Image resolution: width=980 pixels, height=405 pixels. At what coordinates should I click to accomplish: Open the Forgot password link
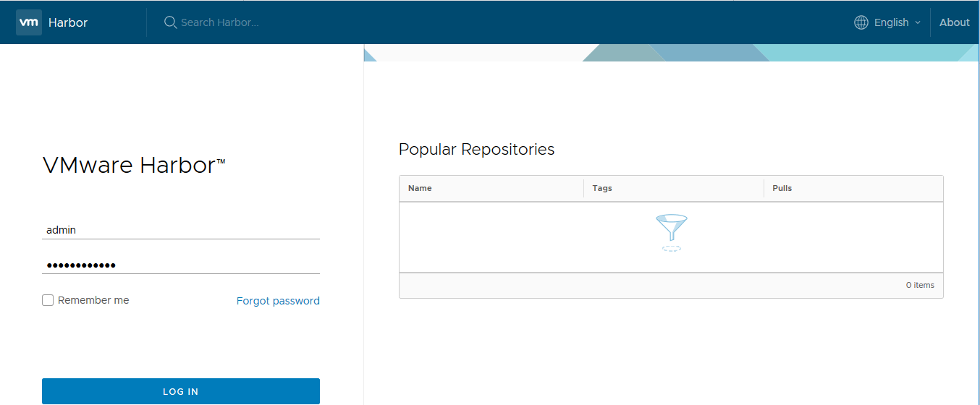click(x=278, y=301)
